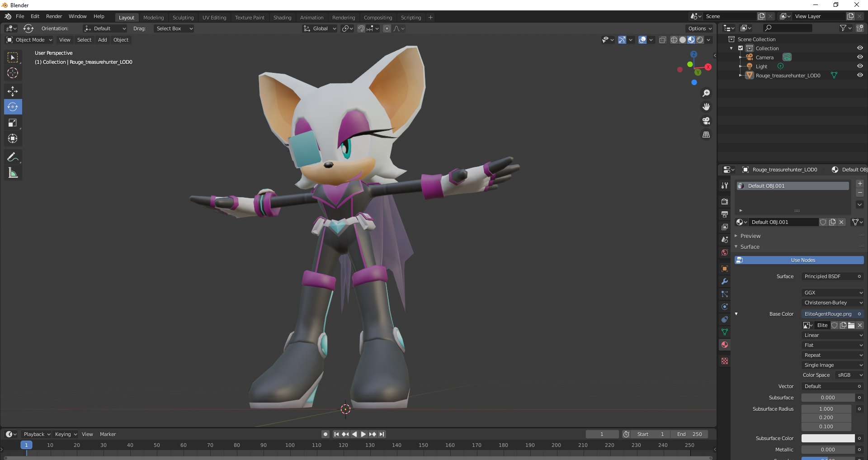
Task: Toggle snapping magnet icon
Action: click(x=361, y=28)
